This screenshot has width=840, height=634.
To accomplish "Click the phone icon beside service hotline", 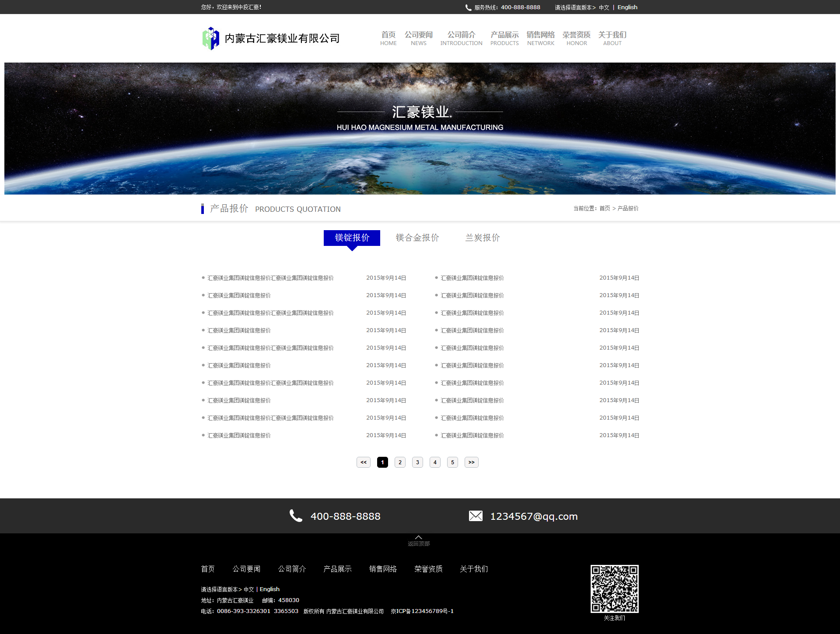I will pos(468,7).
